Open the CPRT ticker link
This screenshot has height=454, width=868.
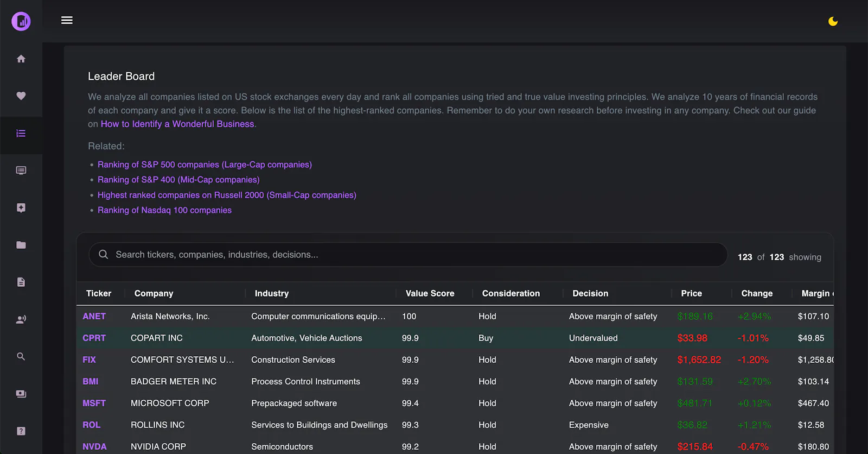[x=94, y=338]
